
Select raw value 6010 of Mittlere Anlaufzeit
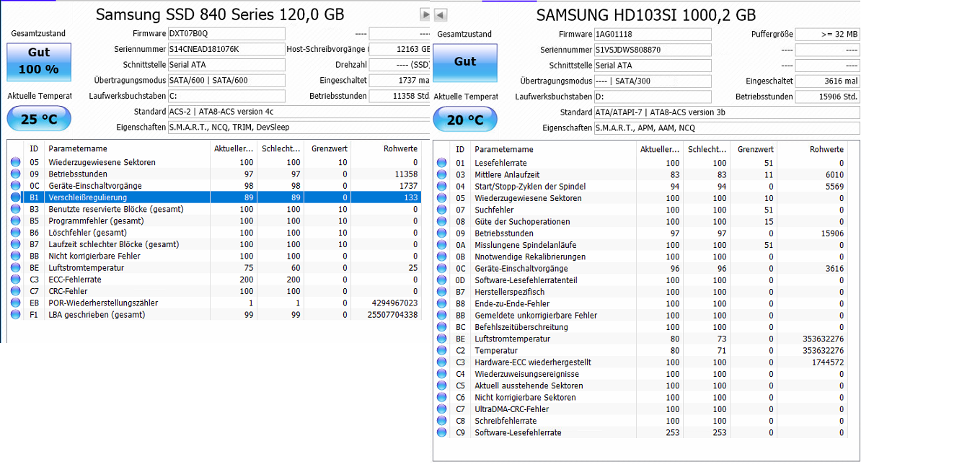[x=835, y=174]
